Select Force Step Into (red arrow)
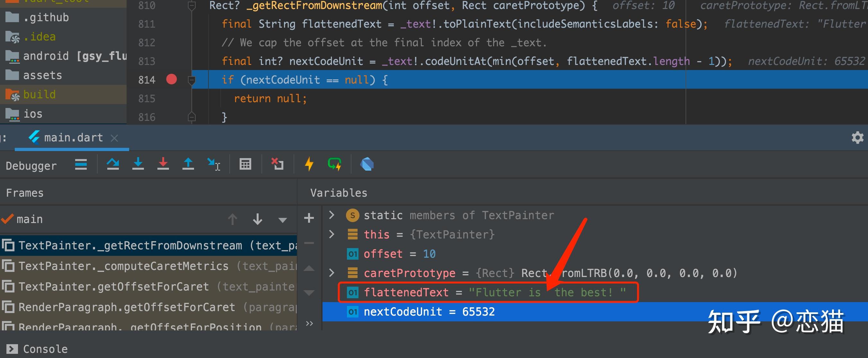This screenshot has height=358, width=868. (x=163, y=165)
